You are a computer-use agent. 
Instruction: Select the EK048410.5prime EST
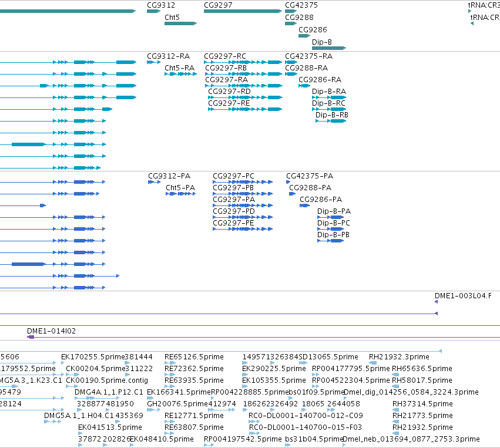[132, 445]
